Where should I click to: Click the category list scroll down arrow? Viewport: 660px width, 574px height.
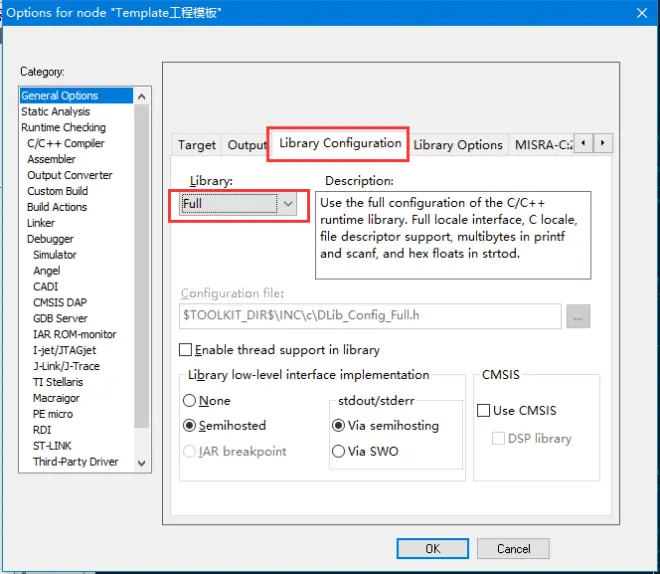point(142,463)
